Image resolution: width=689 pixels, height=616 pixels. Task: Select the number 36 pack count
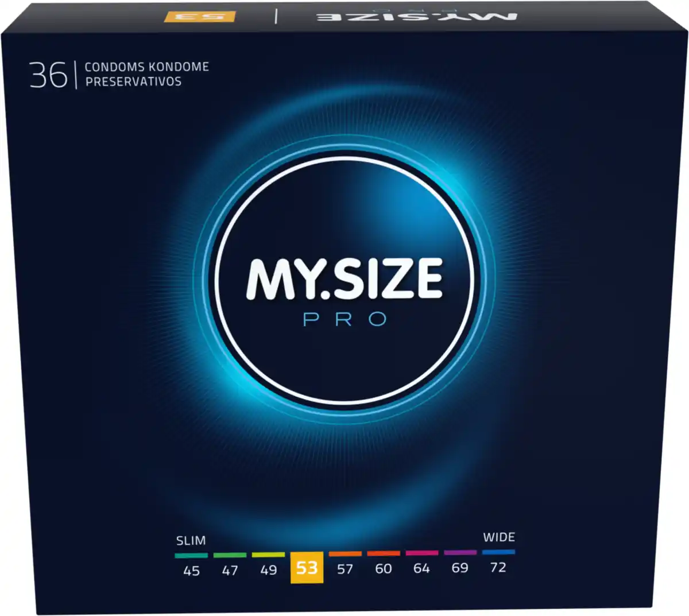click(x=48, y=75)
